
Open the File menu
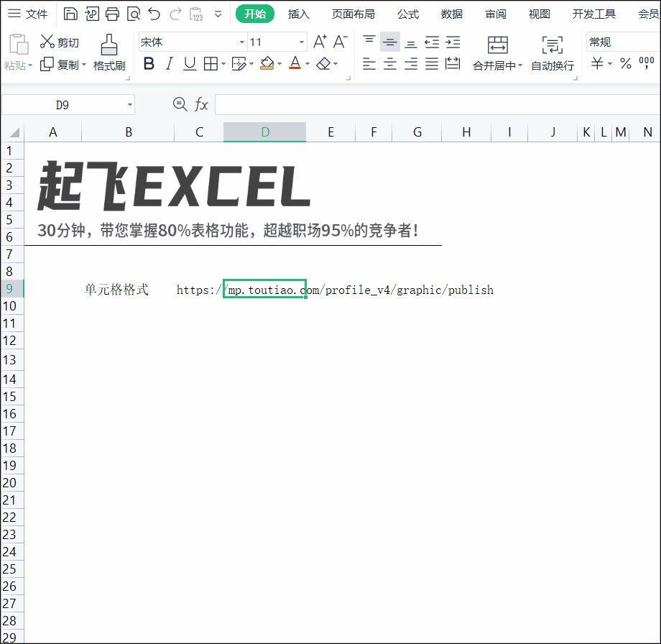(x=28, y=14)
